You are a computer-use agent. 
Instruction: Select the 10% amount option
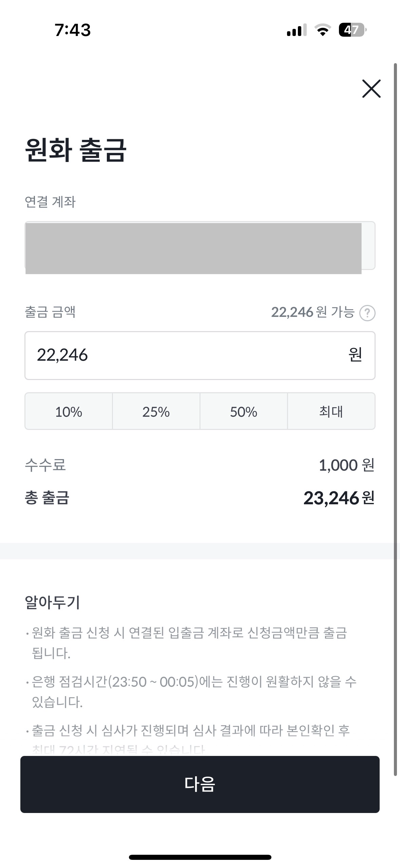(69, 412)
